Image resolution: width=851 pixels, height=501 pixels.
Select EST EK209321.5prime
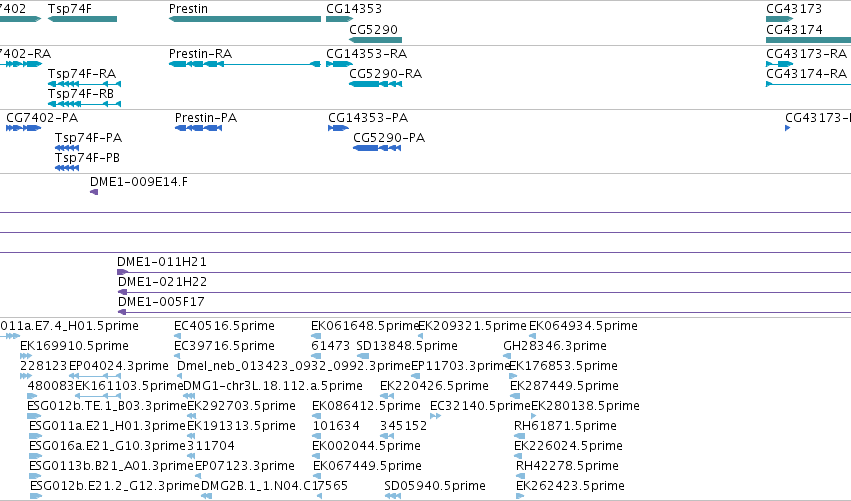(x=472, y=326)
